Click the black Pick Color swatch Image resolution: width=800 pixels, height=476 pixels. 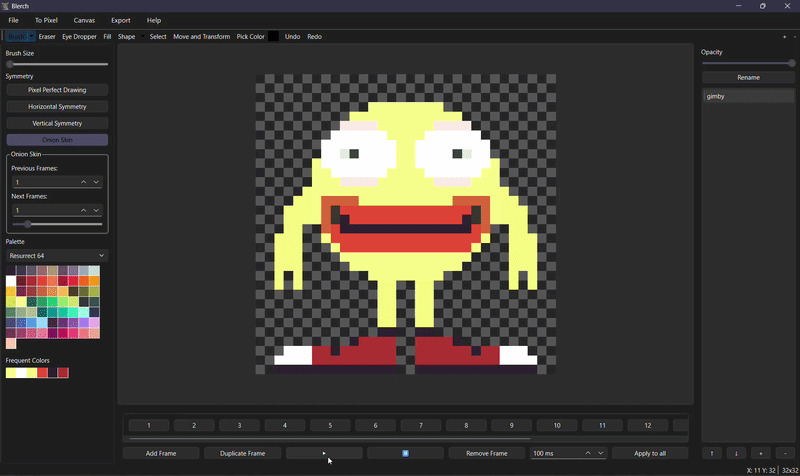point(273,36)
